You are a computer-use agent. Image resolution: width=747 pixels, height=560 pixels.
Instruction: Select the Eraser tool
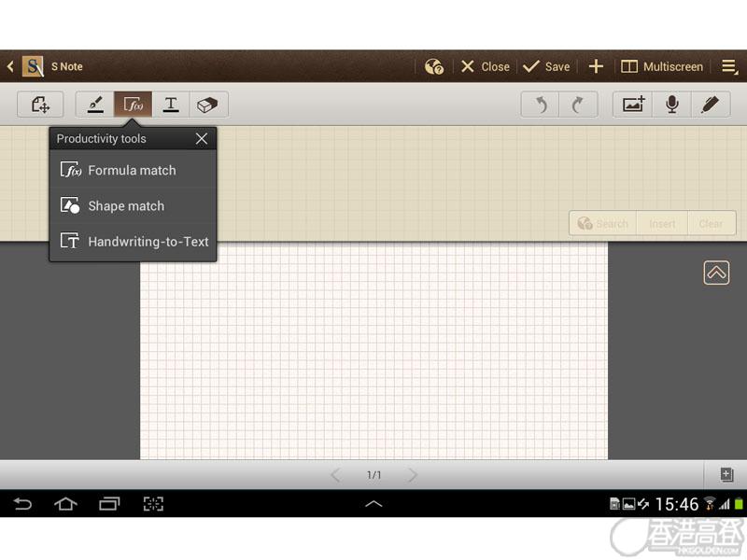208,105
